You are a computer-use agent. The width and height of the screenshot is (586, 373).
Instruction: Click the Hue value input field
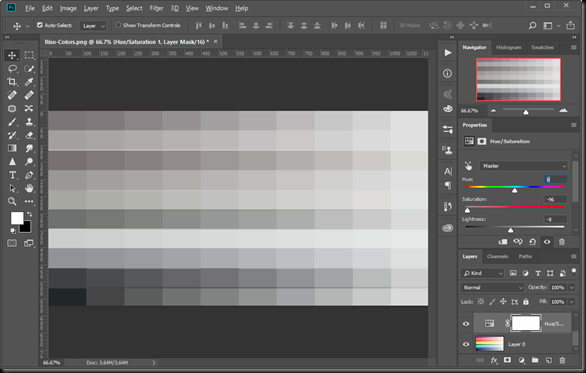click(555, 179)
